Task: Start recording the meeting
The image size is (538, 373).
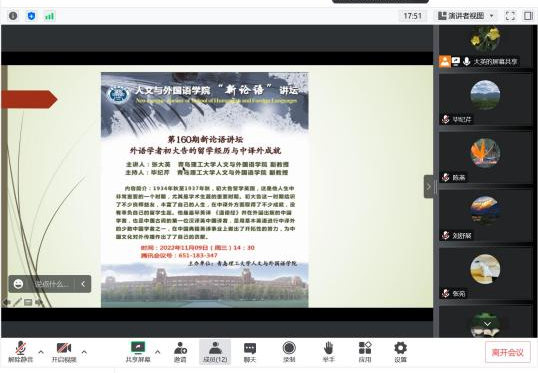Action: [x=289, y=352]
